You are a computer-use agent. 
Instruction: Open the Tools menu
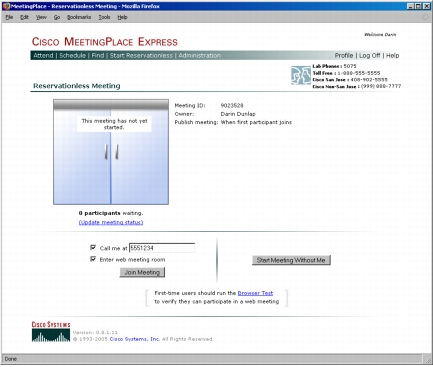pos(104,17)
